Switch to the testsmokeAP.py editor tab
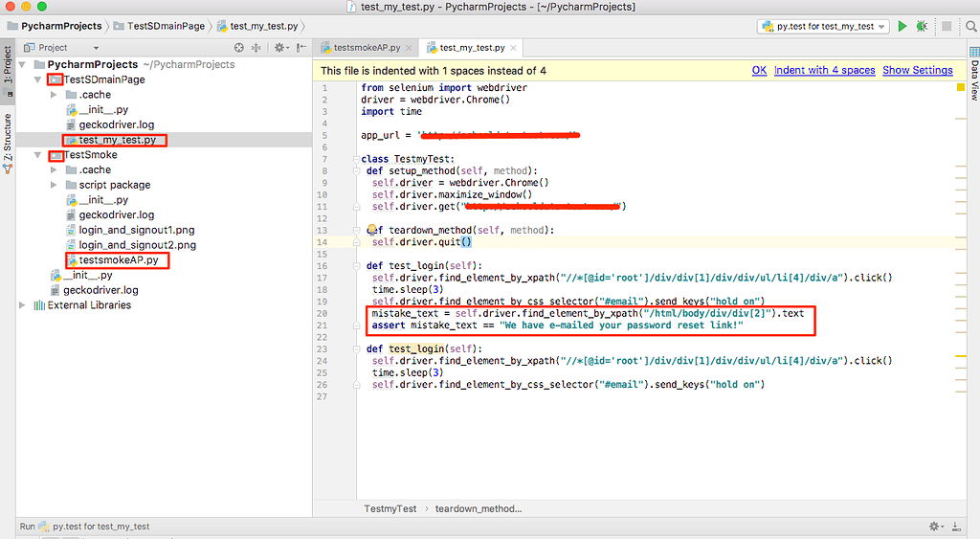 (x=367, y=47)
